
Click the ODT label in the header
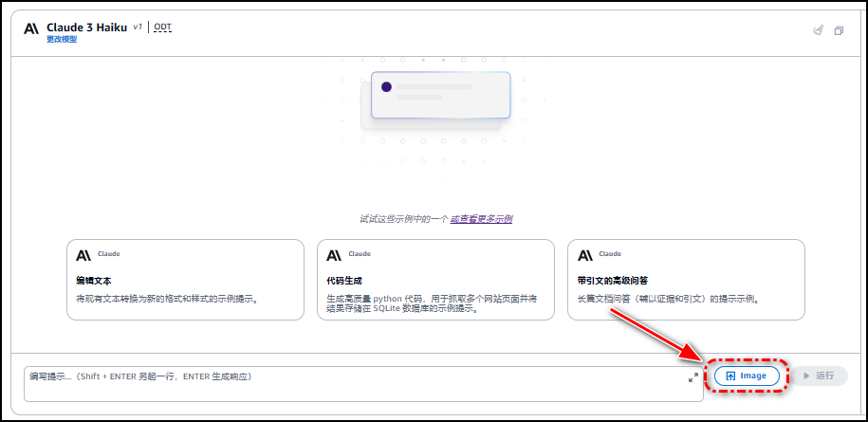click(x=163, y=27)
